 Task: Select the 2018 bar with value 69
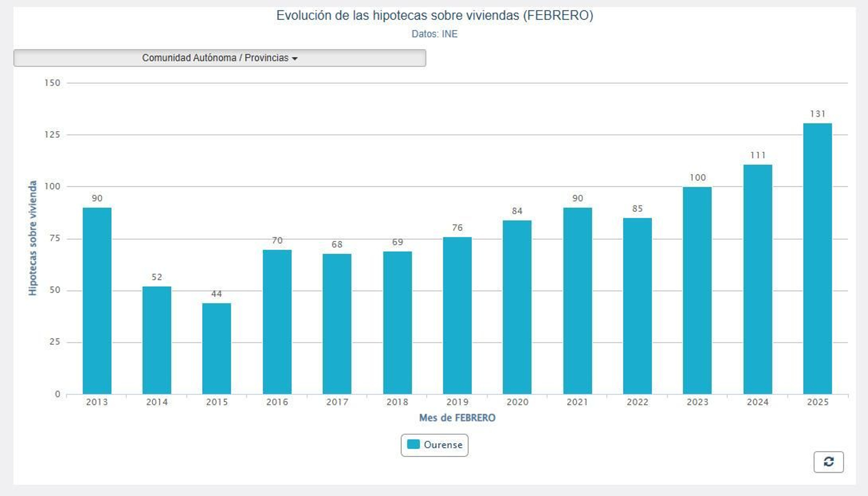coord(397,323)
